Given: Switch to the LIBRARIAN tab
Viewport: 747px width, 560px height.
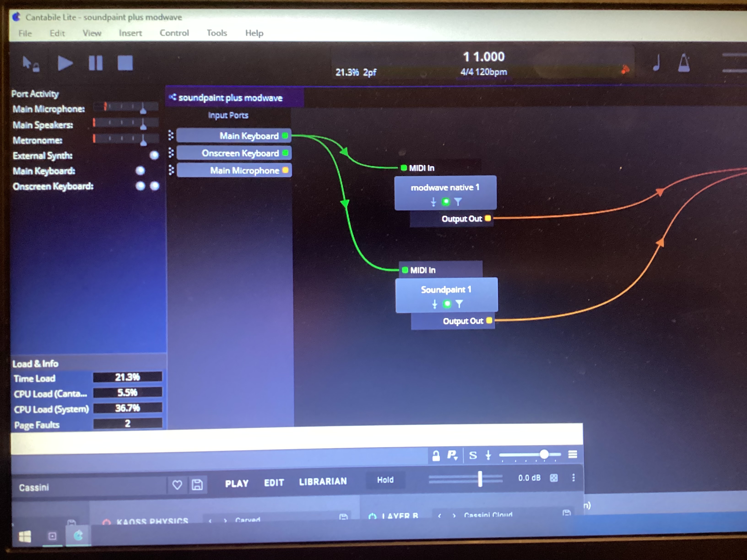Looking at the screenshot, I should [323, 481].
